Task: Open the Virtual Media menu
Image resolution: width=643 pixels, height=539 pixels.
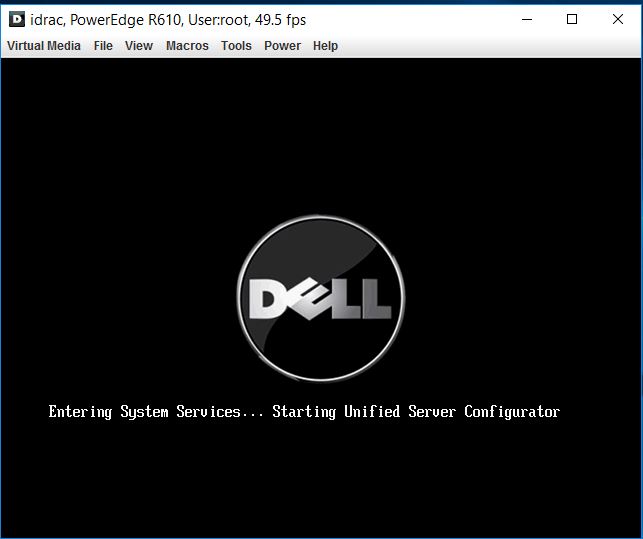Action: tap(44, 46)
